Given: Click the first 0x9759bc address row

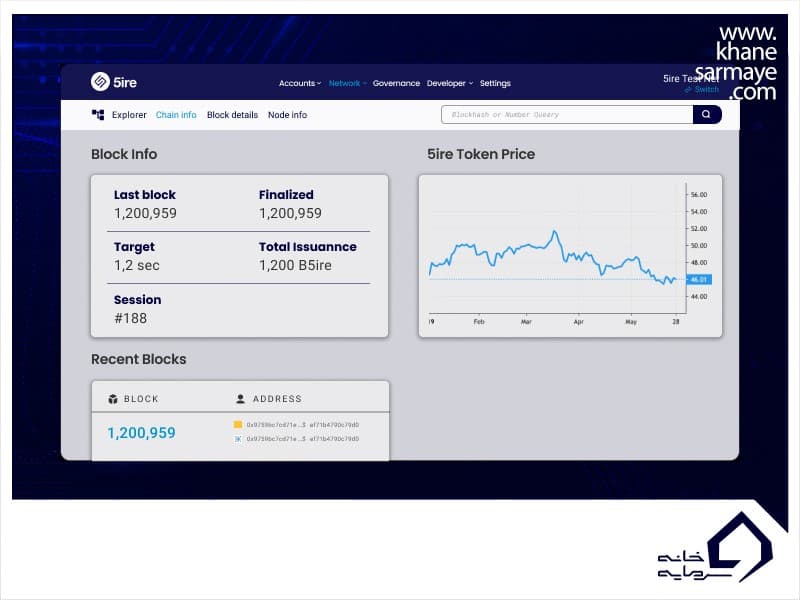Looking at the screenshot, I should 303,424.
